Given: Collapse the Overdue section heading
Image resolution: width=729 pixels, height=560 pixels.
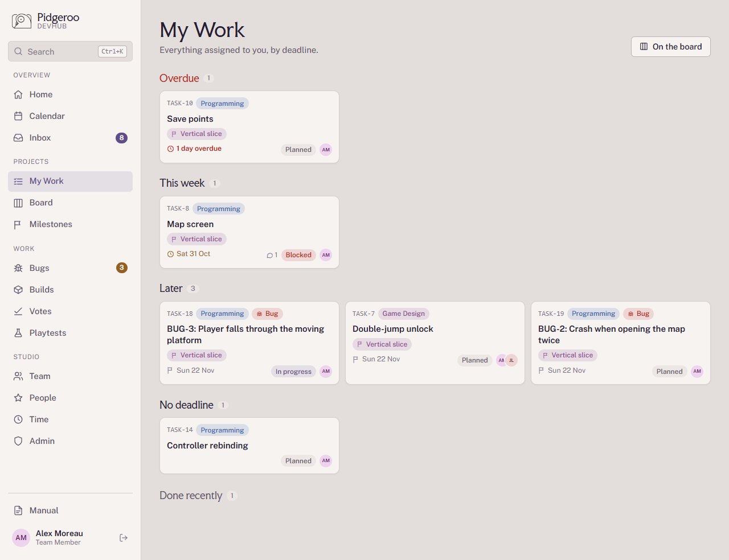Looking at the screenshot, I should click(x=179, y=78).
